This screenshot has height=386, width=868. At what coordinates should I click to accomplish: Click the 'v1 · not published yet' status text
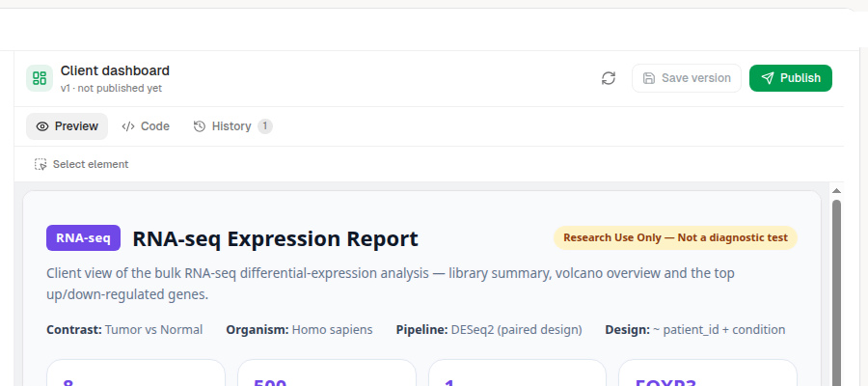pyautogui.click(x=111, y=89)
